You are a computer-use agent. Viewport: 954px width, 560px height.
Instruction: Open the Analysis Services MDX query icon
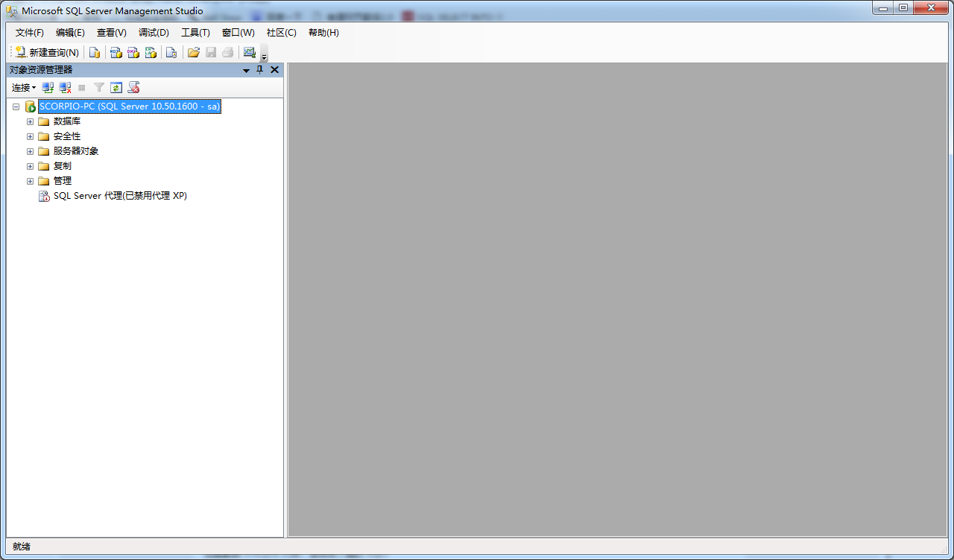click(116, 53)
